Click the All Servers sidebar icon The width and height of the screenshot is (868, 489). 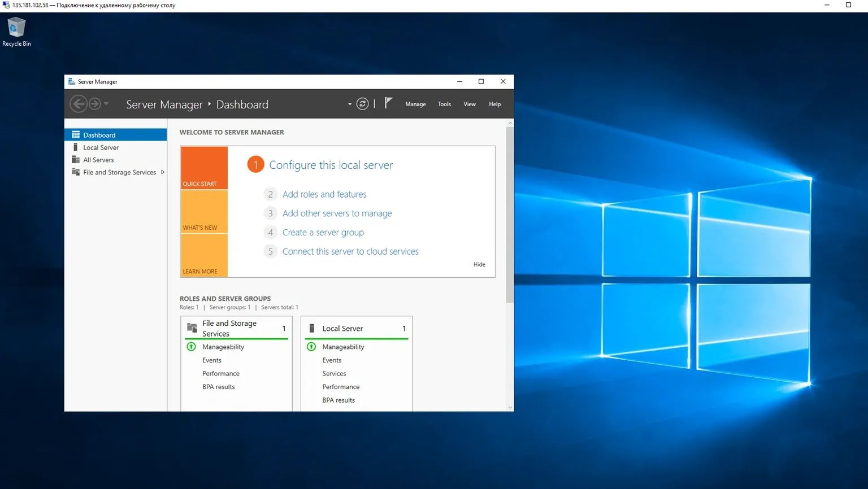(x=76, y=160)
